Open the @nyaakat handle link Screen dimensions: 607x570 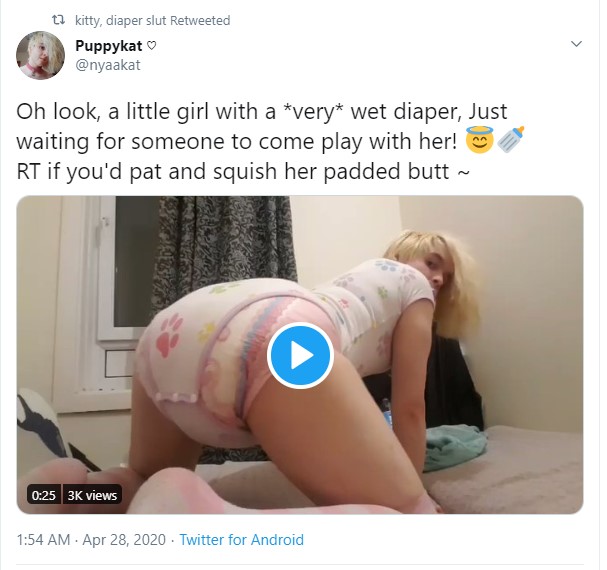pos(108,65)
